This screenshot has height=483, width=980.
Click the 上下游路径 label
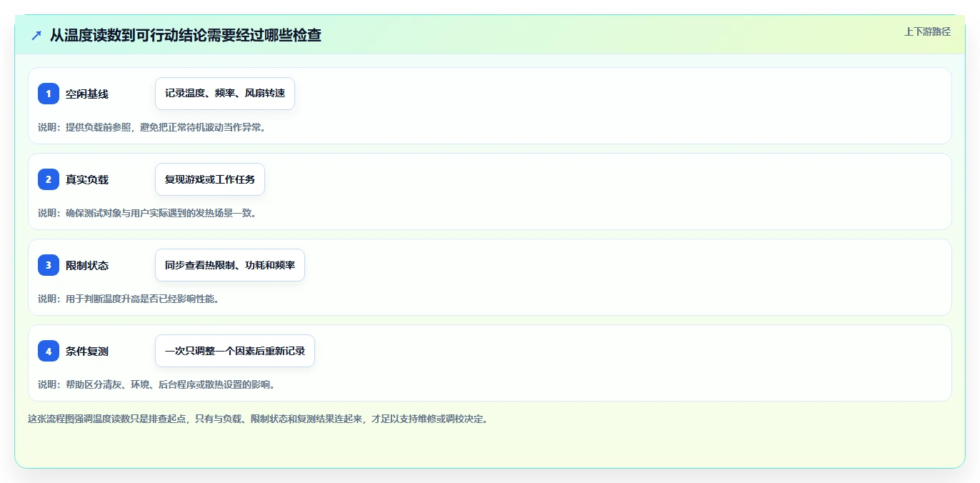(x=927, y=31)
